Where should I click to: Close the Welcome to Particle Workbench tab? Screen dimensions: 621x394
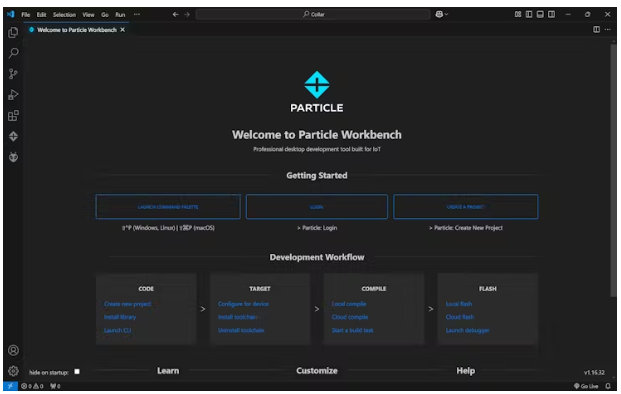tap(123, 30)
